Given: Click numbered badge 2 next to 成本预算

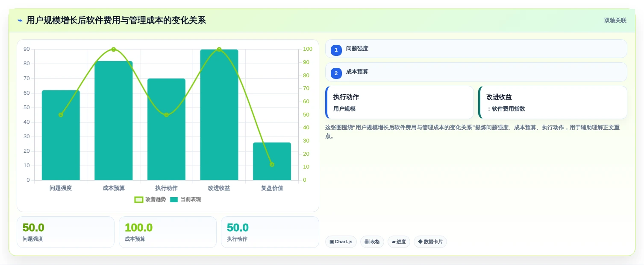Looking at the screenshot, I should pyautogui.click(x=336, y=73).
